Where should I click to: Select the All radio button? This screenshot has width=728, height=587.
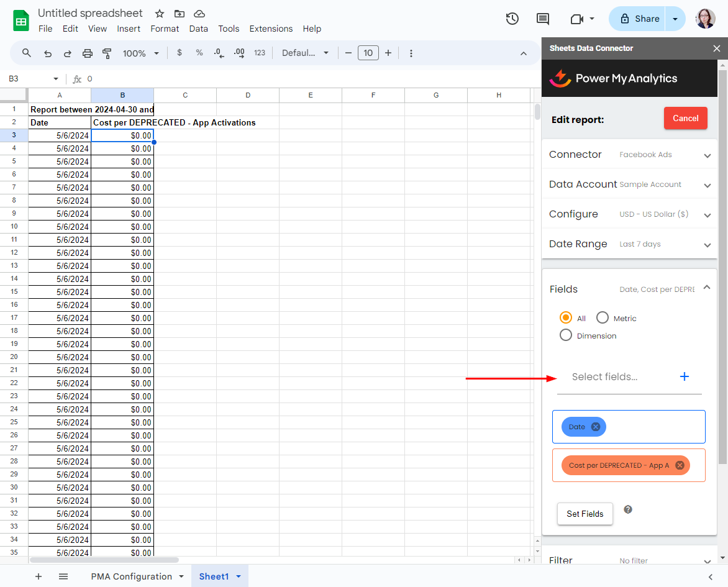pyautogui.click(x=566, y=318)
